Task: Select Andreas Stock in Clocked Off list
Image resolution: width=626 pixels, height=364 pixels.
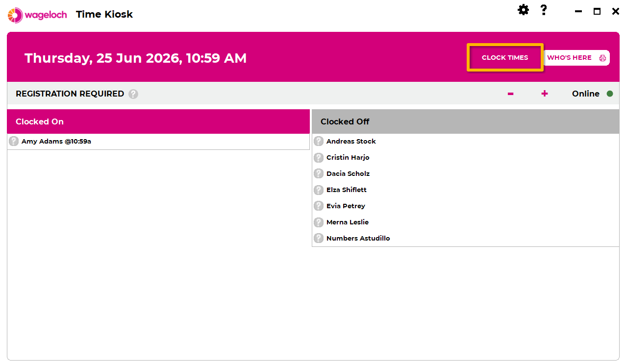Action: [466, 141]
